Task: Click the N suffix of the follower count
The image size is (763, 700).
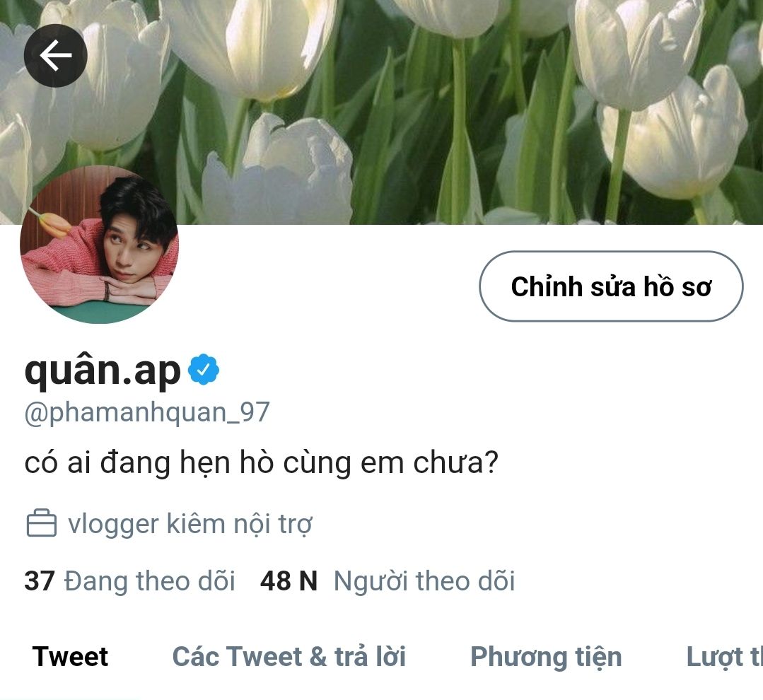Action: click(308, 581)
